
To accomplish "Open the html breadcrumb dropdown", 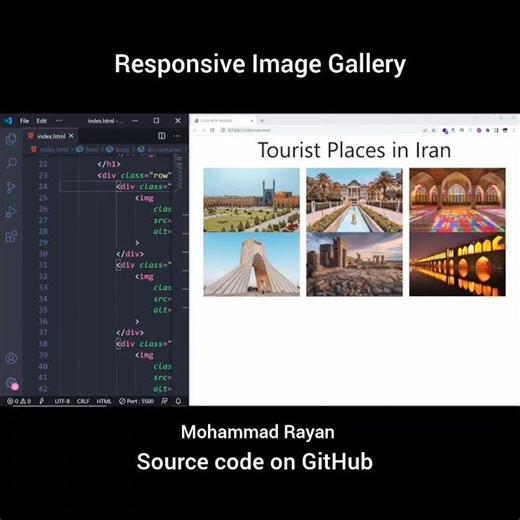I will pos(88,149).
